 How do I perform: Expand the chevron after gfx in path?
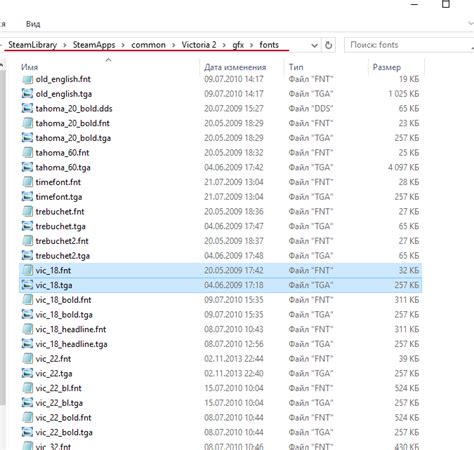(x=252, y=45)
